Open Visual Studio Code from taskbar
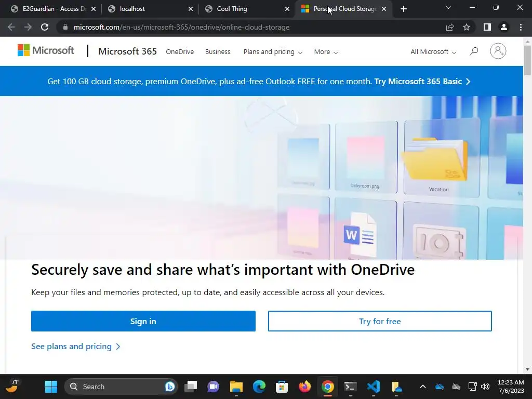This screenshot has height=399, width=532. [373, 387]
